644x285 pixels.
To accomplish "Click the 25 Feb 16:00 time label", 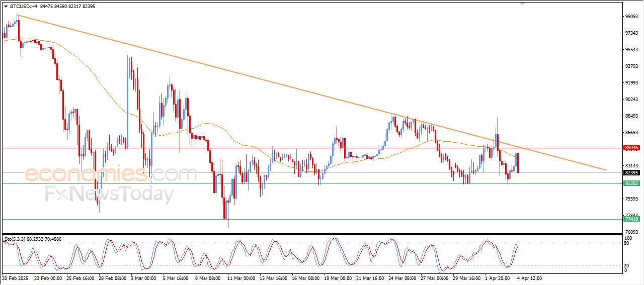I will point(80,277).
